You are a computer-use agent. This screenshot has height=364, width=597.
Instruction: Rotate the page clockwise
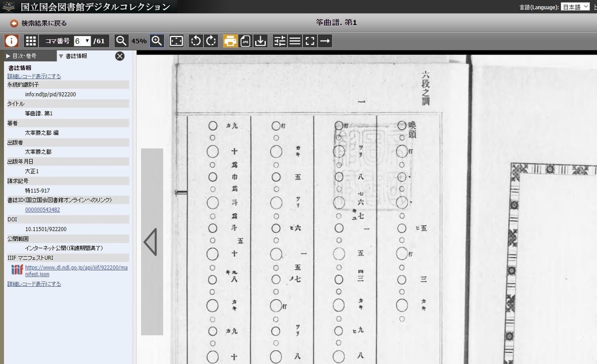click(x=211, y=41)
